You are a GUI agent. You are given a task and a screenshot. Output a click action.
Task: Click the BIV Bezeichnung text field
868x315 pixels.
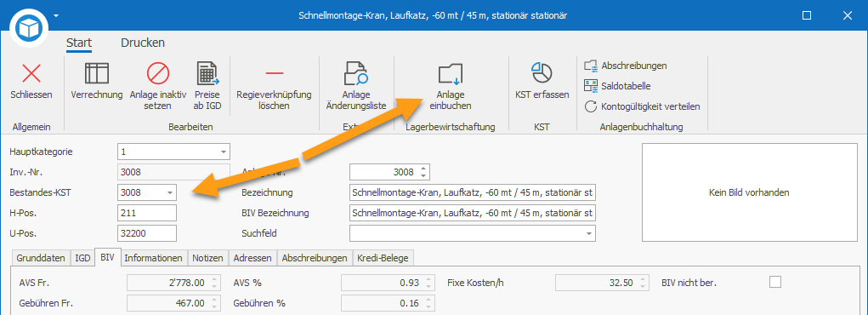pos(473,213)
